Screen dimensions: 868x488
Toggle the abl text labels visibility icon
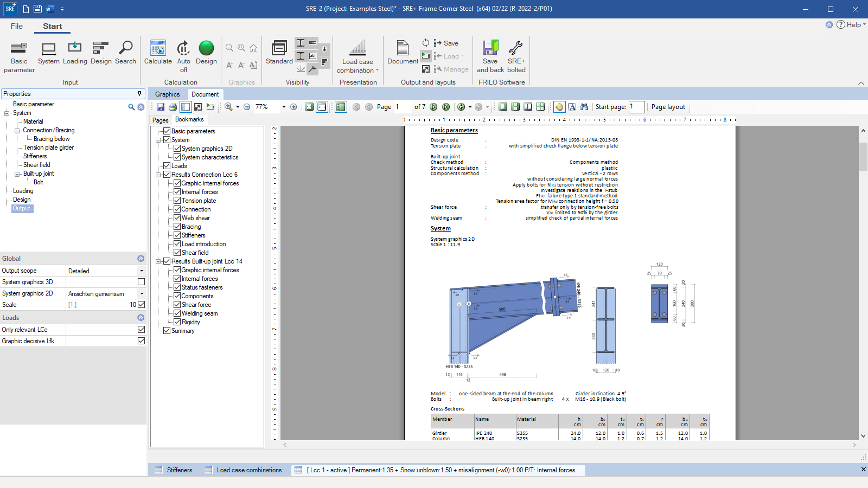click(313, 56)
